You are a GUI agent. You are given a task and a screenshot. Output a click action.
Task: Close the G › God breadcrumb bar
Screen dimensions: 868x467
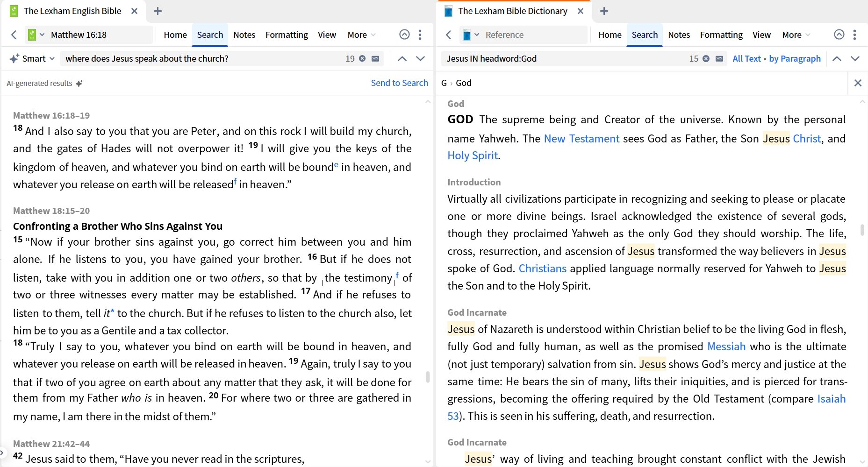(858, 83)
